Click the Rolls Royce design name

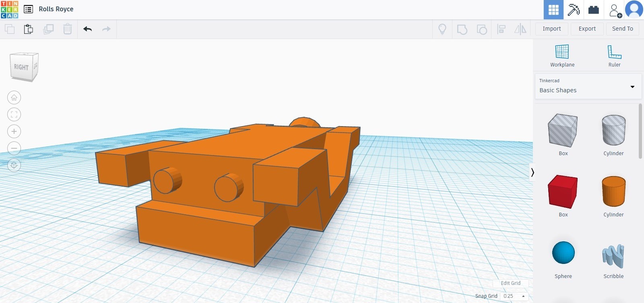tap(56, 9)
